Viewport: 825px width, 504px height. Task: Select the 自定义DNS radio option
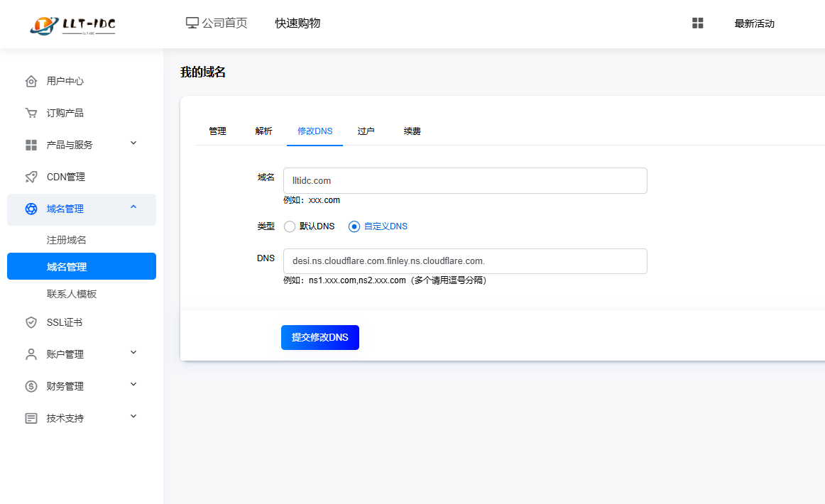click(x=354, y=226)
